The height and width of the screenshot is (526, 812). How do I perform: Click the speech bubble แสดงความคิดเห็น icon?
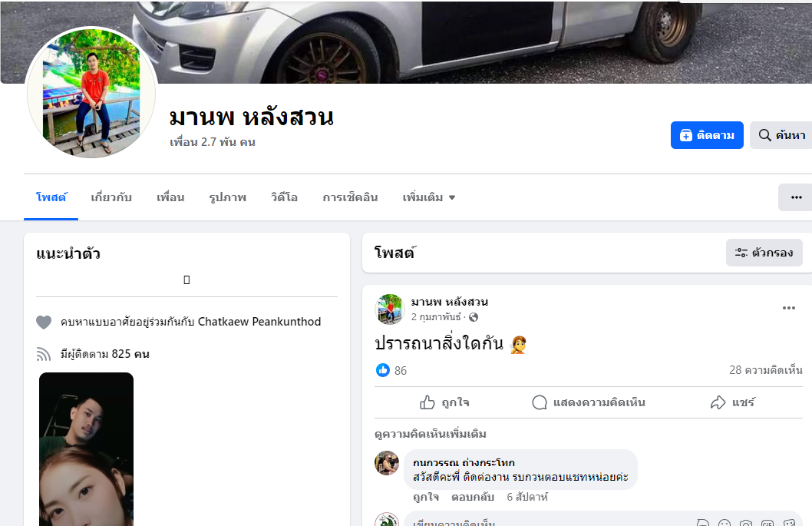click(x=540, y=402)
